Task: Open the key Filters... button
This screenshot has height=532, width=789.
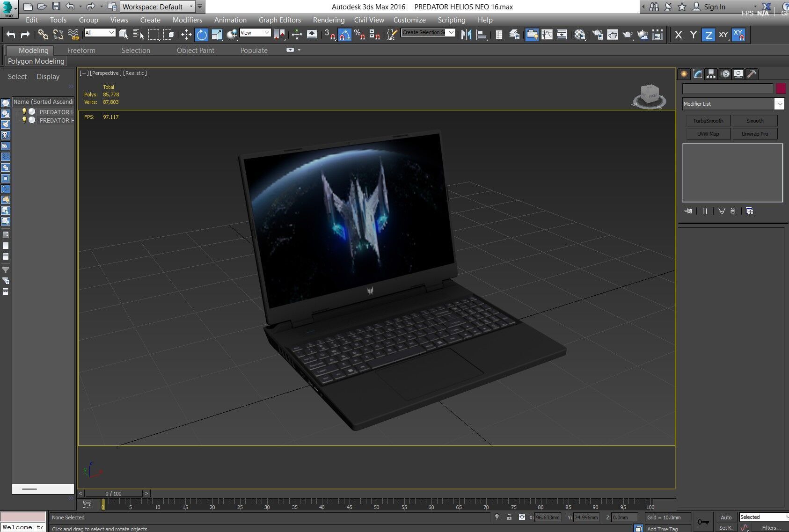Action: (x=771, y=528)
